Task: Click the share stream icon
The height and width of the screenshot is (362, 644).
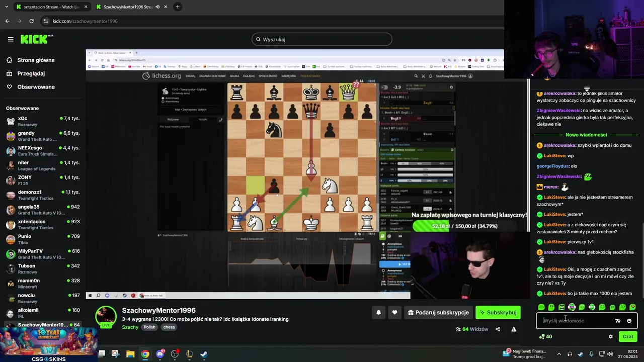Action: (x=498, y=329)
